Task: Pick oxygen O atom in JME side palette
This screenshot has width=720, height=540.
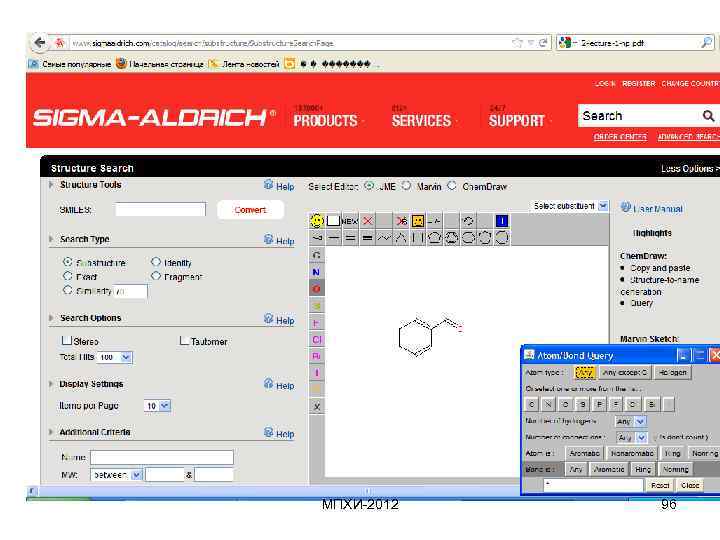Action: 316,289
